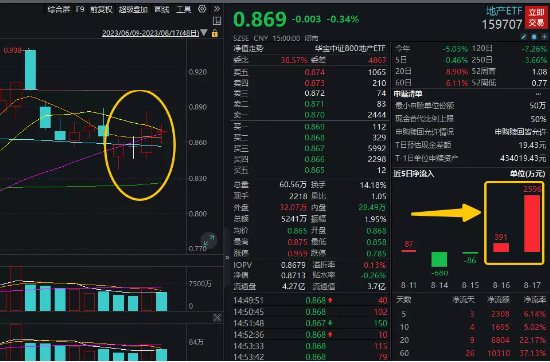
Task: Open chart settings gear icon
Action: coord(202,9)
